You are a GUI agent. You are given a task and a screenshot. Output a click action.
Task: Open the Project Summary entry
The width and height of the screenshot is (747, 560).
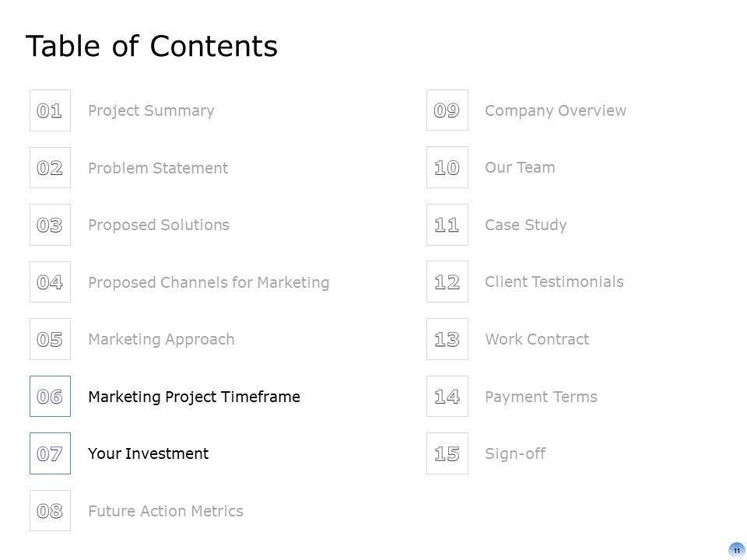click(151, 110)
